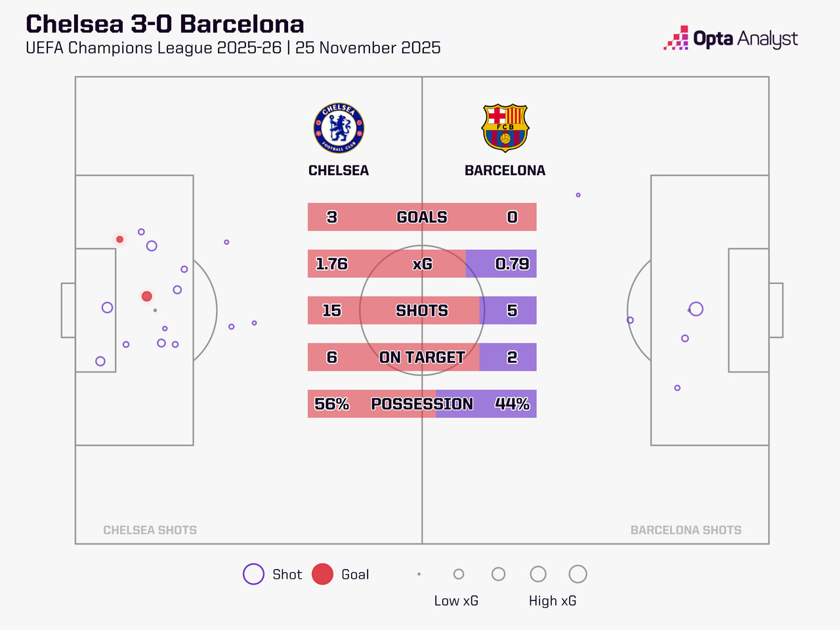Click the smallest Low xG legend dot
Viewport: 840px width, 630px height.
click(419, 574)
